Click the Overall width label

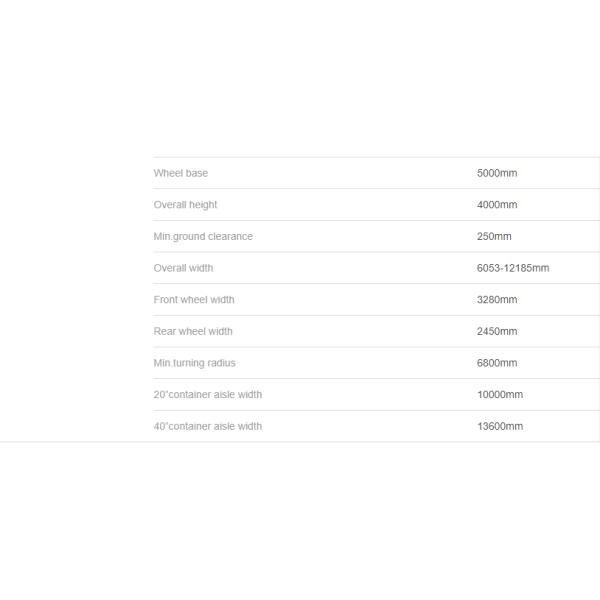[x=183, y=268]
